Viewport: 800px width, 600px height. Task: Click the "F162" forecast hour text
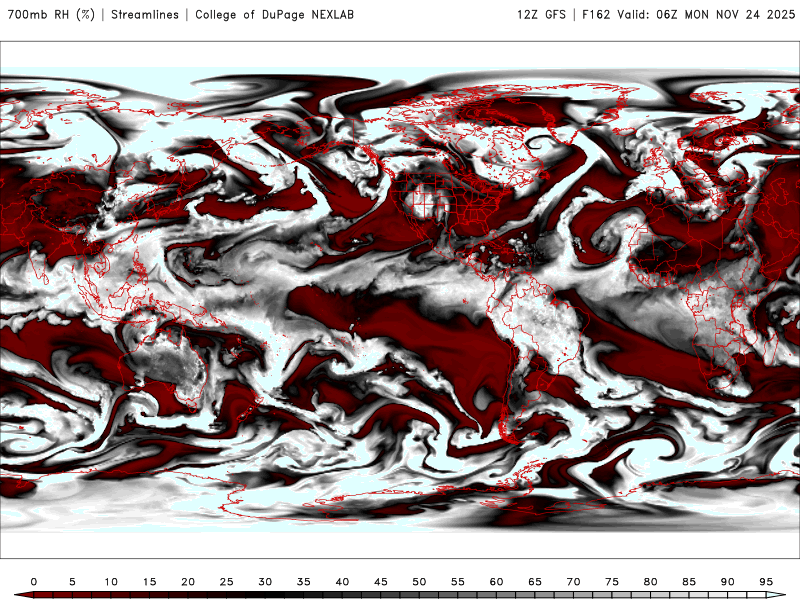click(x=596, y=15)
